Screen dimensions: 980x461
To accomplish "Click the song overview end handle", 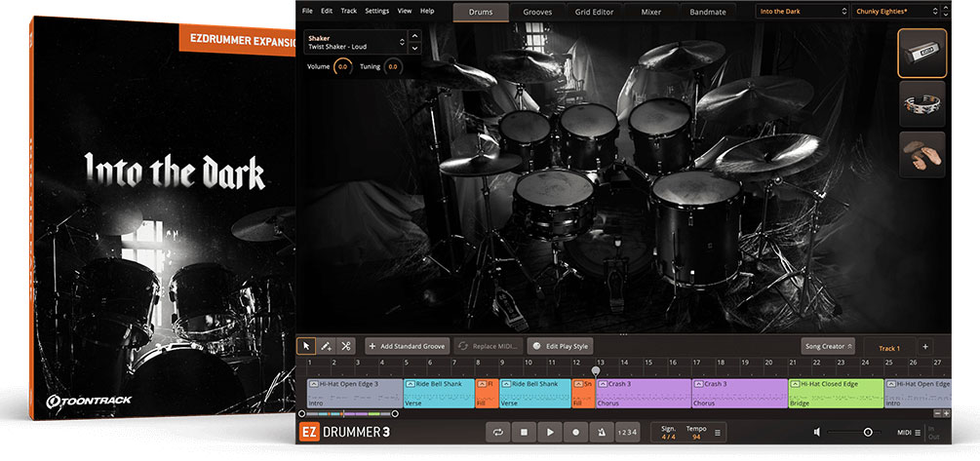I will click(x=395, y=413).
